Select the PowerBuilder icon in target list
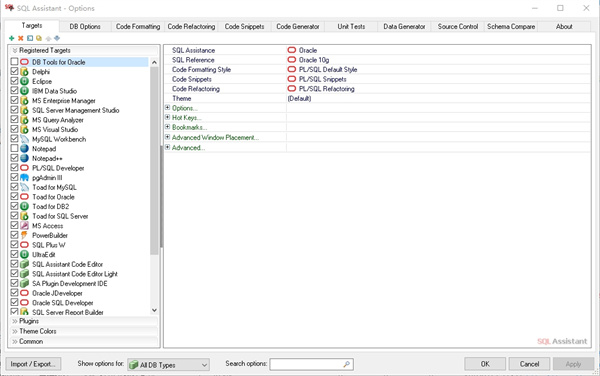600x376 pixels. tap(24, 235)
